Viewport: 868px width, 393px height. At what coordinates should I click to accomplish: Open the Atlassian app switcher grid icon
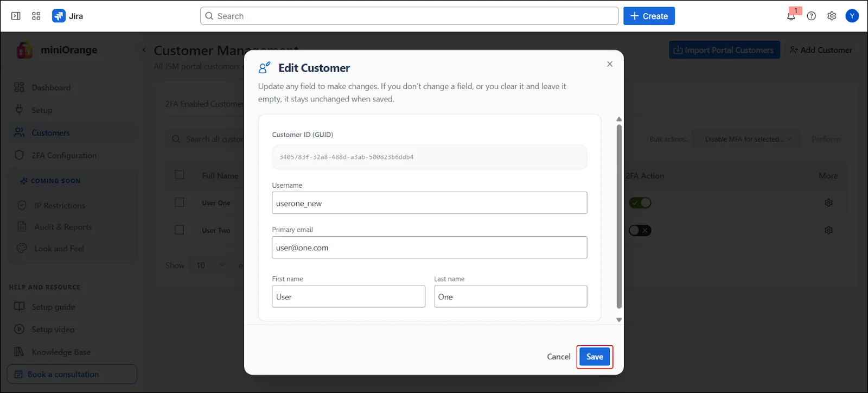[x=36, y=16]
